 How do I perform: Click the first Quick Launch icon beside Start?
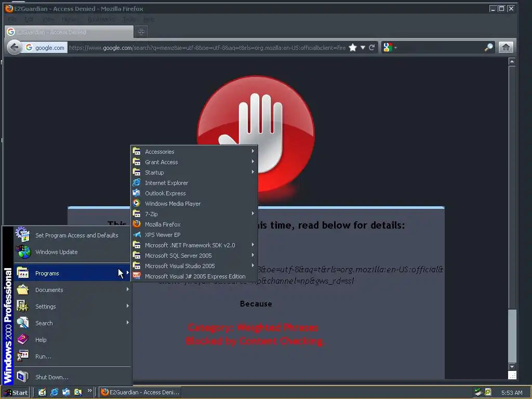coord(42,392)
